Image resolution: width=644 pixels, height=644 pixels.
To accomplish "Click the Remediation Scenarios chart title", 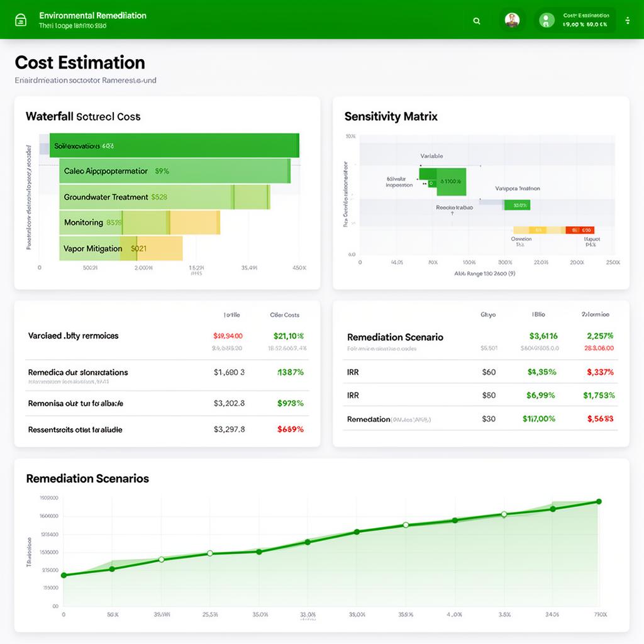I will pos(87,479).
